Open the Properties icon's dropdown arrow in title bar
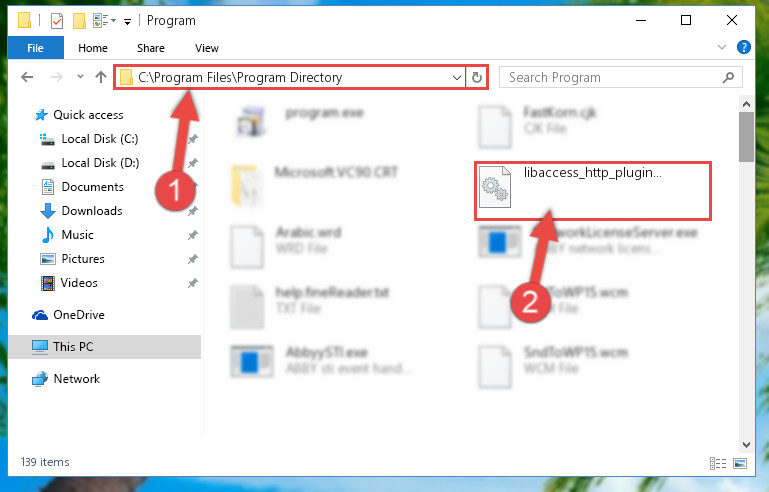 click(113, 21)
